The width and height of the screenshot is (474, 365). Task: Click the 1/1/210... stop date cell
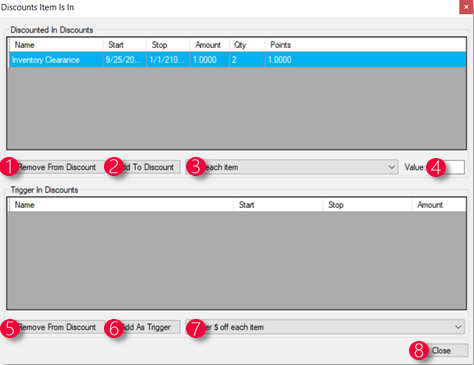(168, 60)
